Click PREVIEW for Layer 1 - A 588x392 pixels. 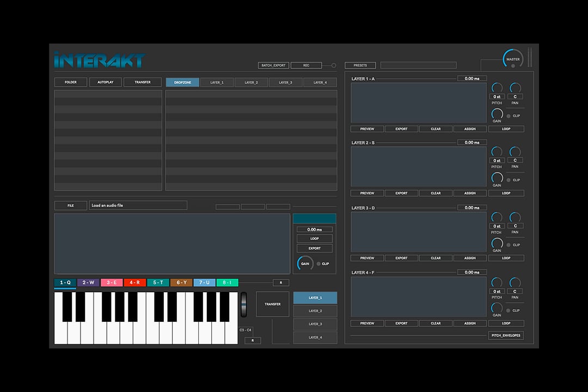[367, 128]
